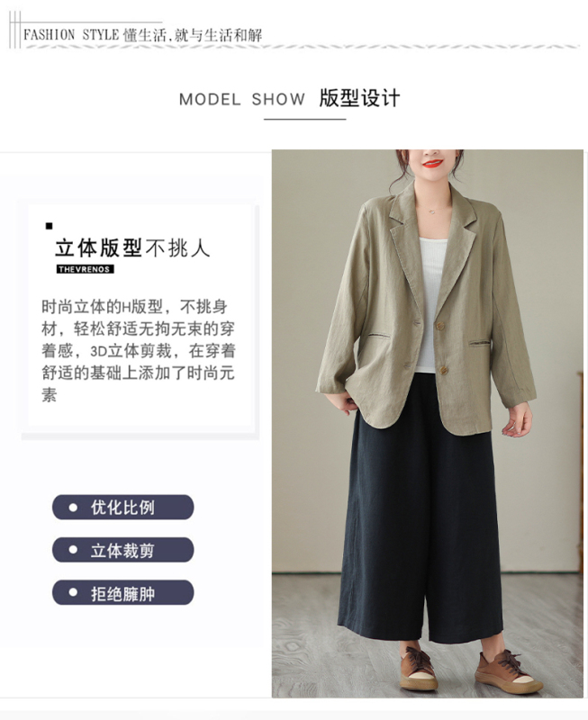Click the 版型设计 title text
The height and width of the screenshot is (720, 588).
tap(359, 98)
